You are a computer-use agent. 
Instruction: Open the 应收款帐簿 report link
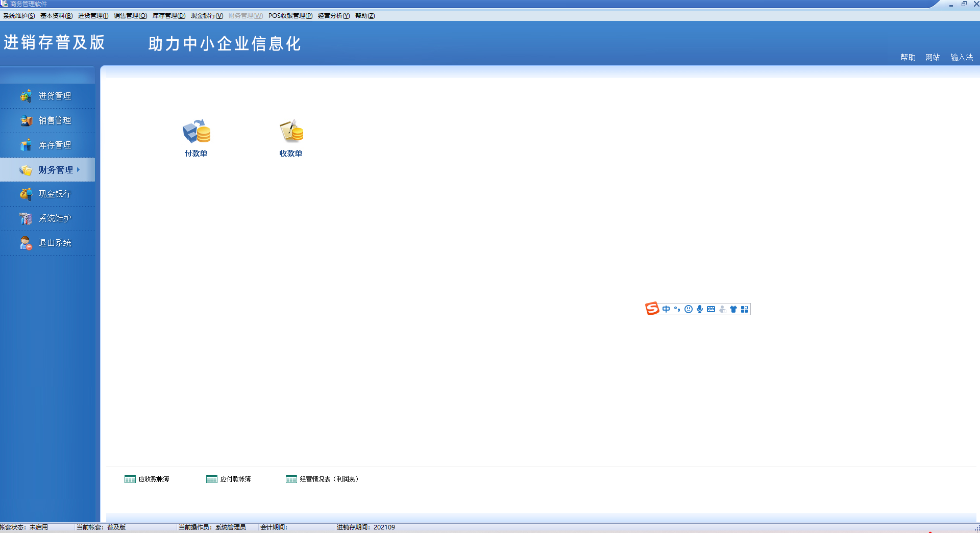click(154, 479)
